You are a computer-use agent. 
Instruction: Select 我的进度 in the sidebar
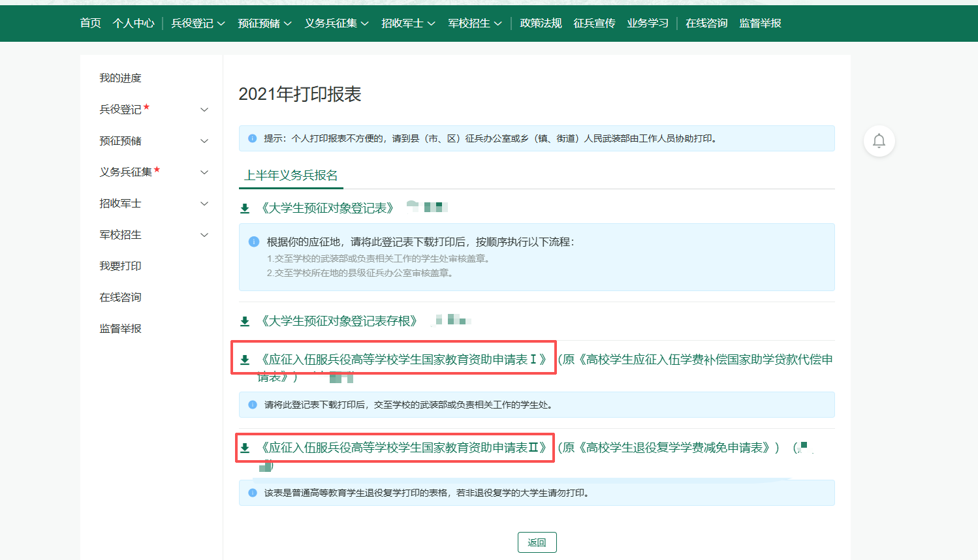tap(120, 78)
